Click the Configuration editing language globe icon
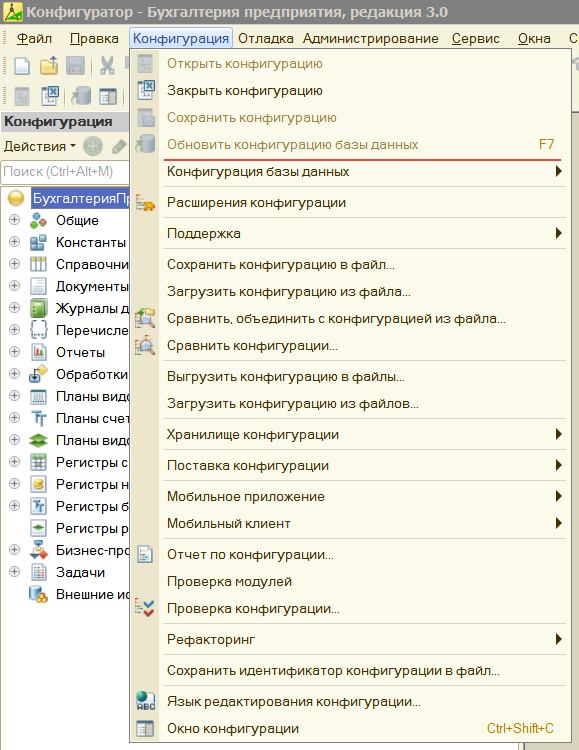Viewport: 579px width, 750px height. [x=145, y=701]
